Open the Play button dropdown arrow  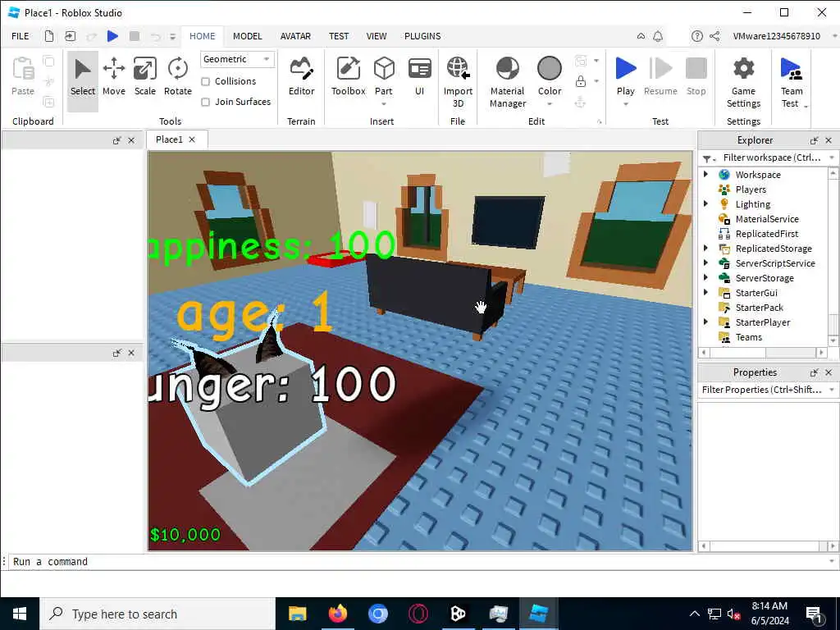pos(625,104)
